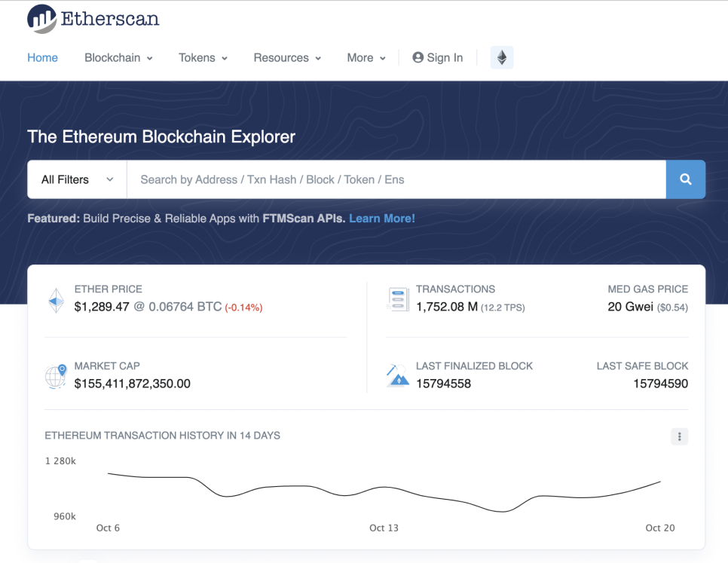
Task: Click the Market Cap globe icon
Action: 57,375
